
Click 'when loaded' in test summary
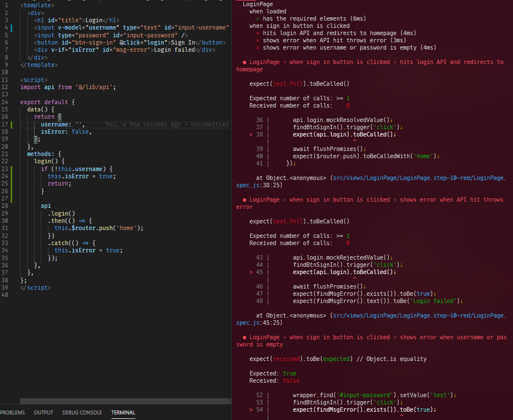pos(267,12)
